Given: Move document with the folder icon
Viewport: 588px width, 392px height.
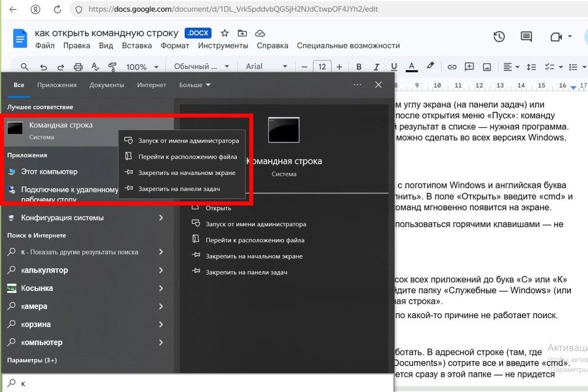Looking at the screenshot, I should pos(242,33).
